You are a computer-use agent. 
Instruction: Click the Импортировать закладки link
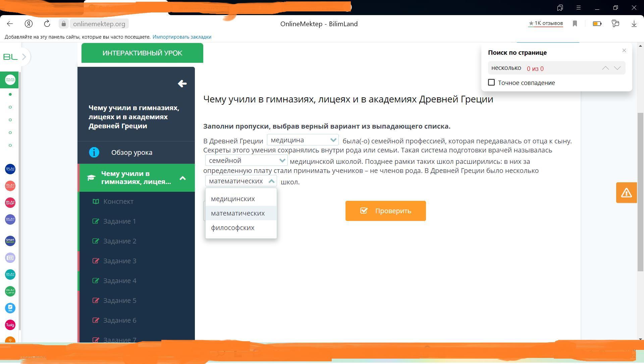click(x=182, y=37)
